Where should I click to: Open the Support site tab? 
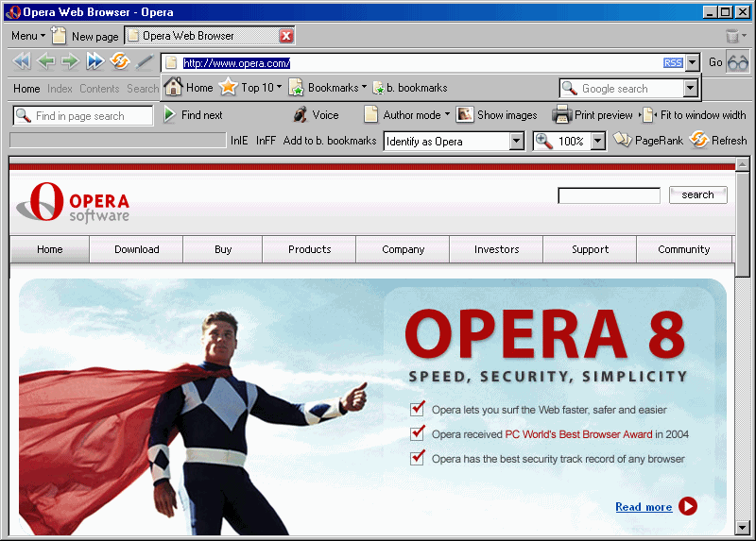pos(590,249)
